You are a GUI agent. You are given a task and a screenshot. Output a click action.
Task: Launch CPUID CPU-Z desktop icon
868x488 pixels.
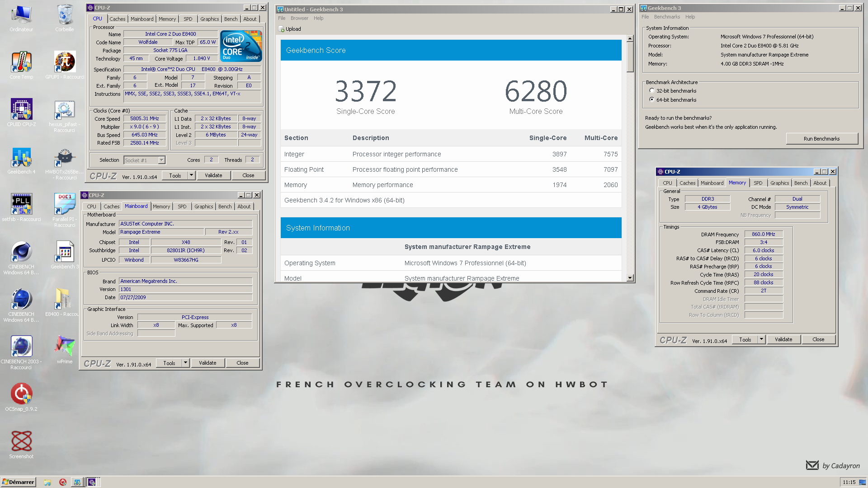coord(21,113)
